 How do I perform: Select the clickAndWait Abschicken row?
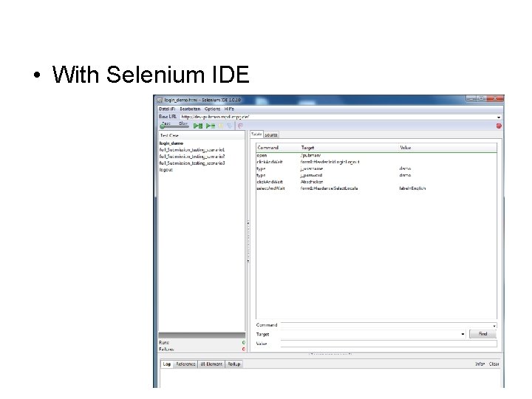coord(376,182)
